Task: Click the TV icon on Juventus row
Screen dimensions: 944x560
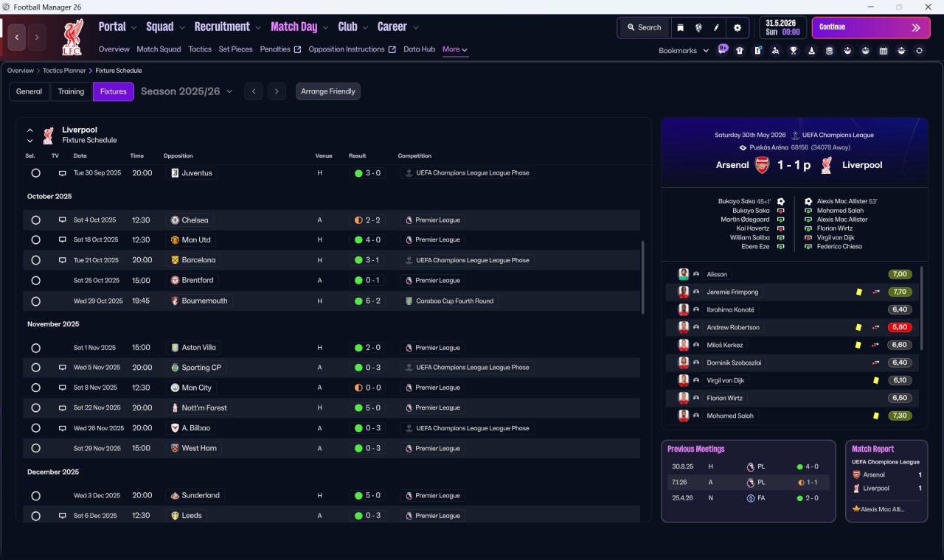Action: [63, 173]
